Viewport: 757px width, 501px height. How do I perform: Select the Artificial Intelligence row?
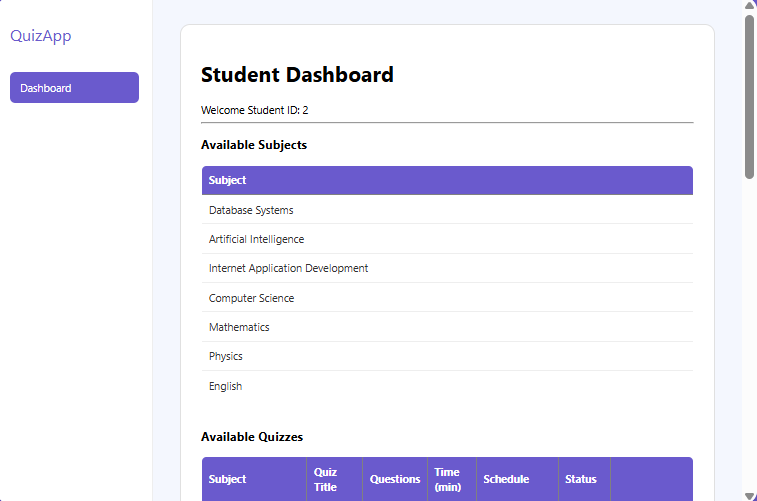[447, 239]
